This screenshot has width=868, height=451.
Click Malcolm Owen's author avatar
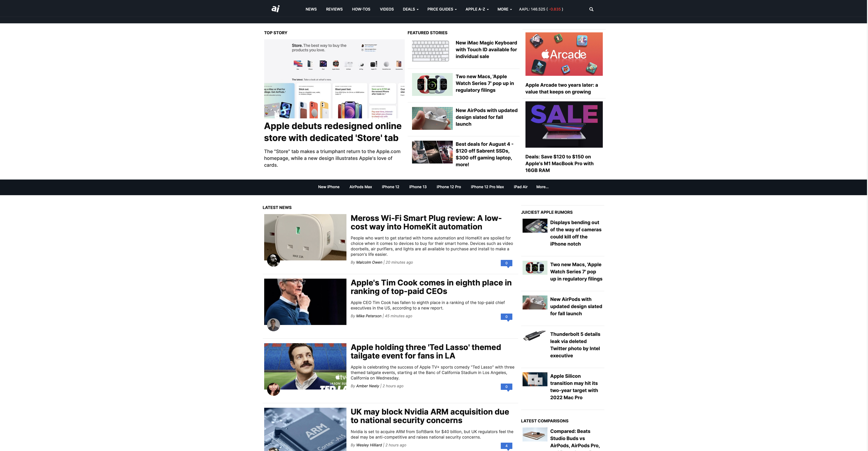273,260
